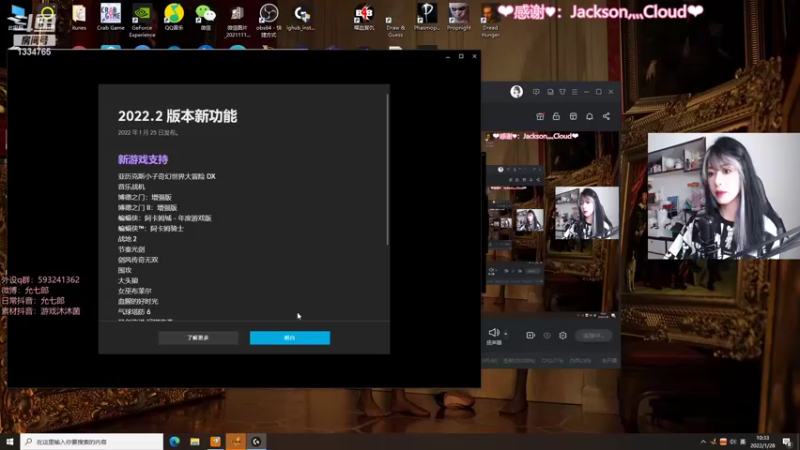
Task: Open the QQ音乐 desktop shortcut
Action: click(x=174, y=17)
